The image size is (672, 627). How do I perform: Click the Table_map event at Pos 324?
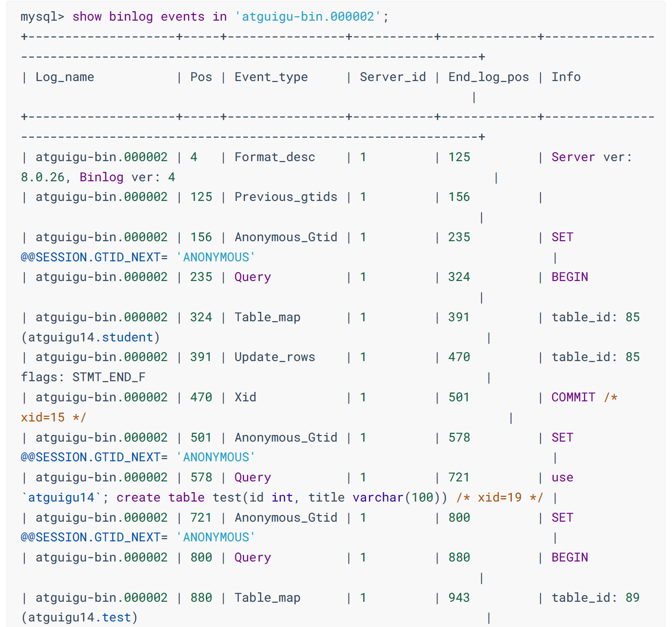268,317
